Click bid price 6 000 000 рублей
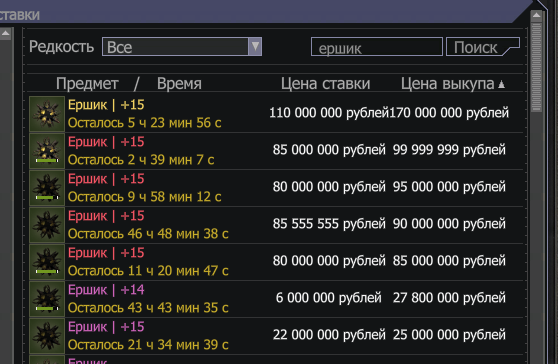This screenshot has height=364, width=558. click(x=328, y=298)
